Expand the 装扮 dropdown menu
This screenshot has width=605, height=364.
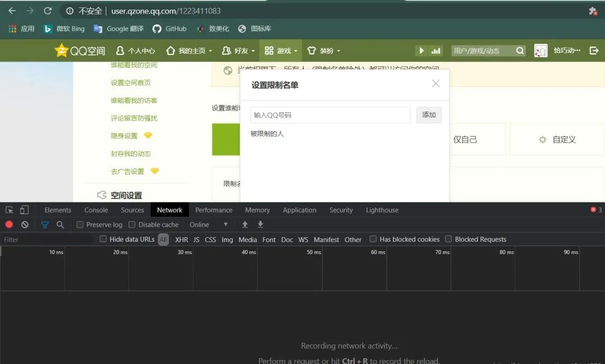click(324, 50)
